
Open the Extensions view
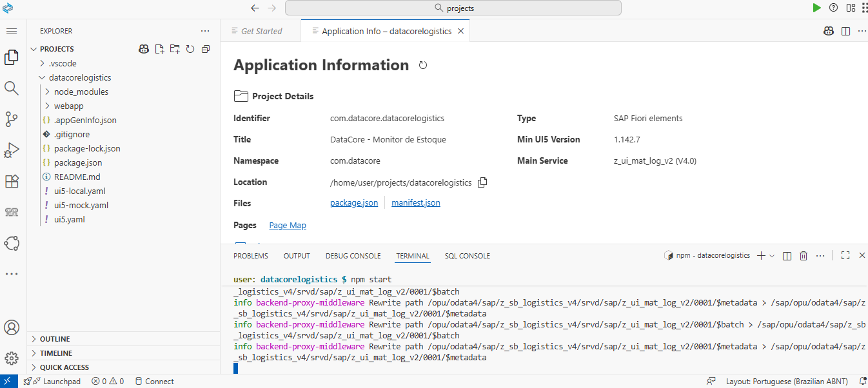click(12, 181)
